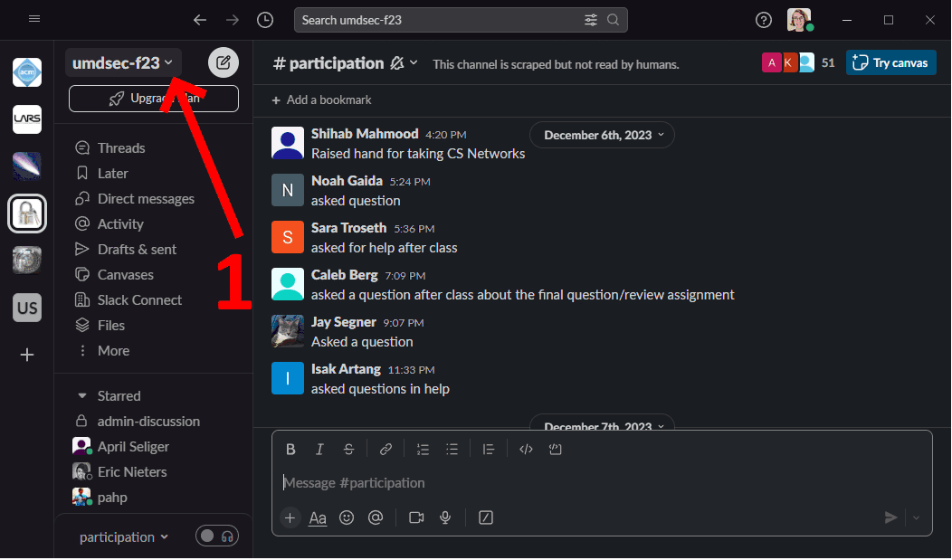Expand the participation huddle dropdown
The width and height of the screenshot is (952, 560).
(124, 537)
